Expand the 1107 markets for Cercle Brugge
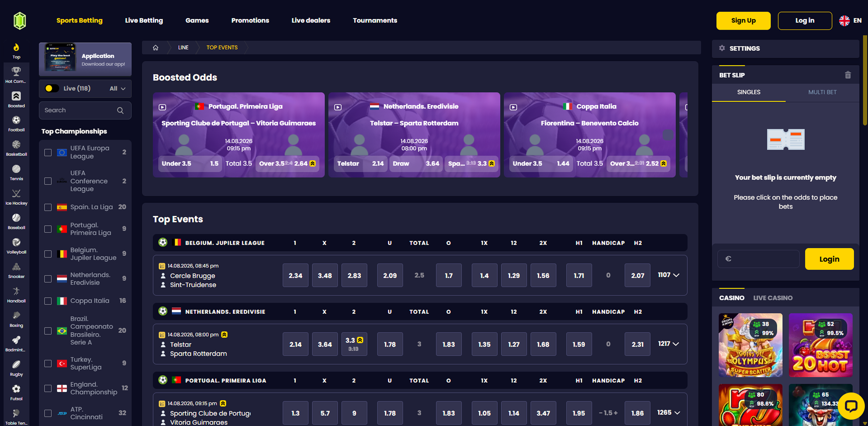Image resolution: width=868 pixels, height=426 pixels. [x=669, y=275]
